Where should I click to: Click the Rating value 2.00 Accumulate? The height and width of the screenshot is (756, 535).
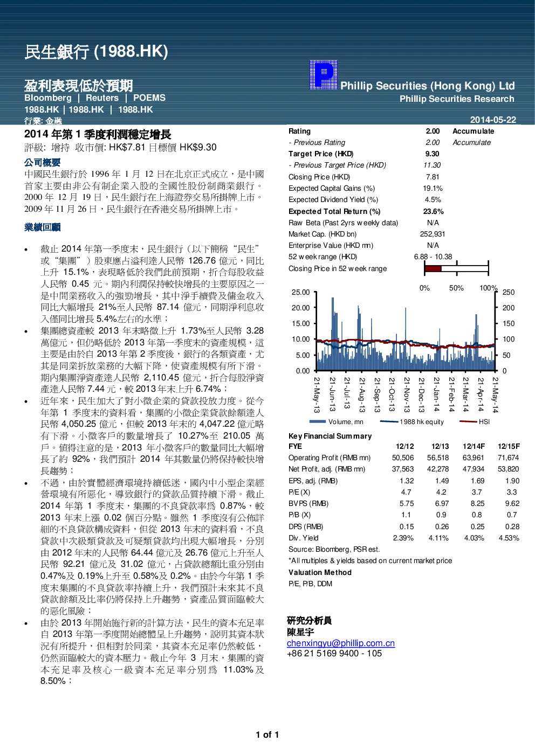click(x=459, y=131)
